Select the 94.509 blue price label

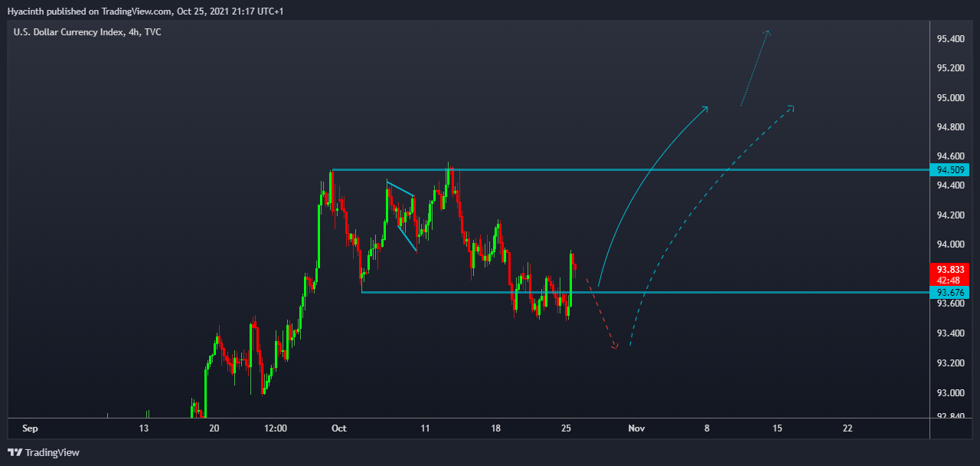coord(949,169)
